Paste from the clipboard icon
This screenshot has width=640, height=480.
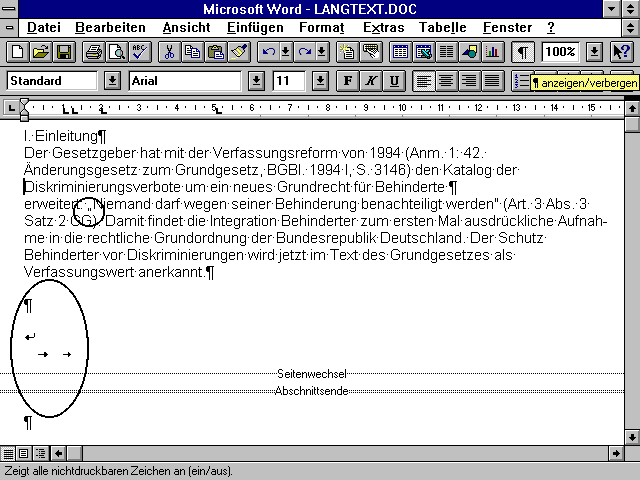[216, 52]
